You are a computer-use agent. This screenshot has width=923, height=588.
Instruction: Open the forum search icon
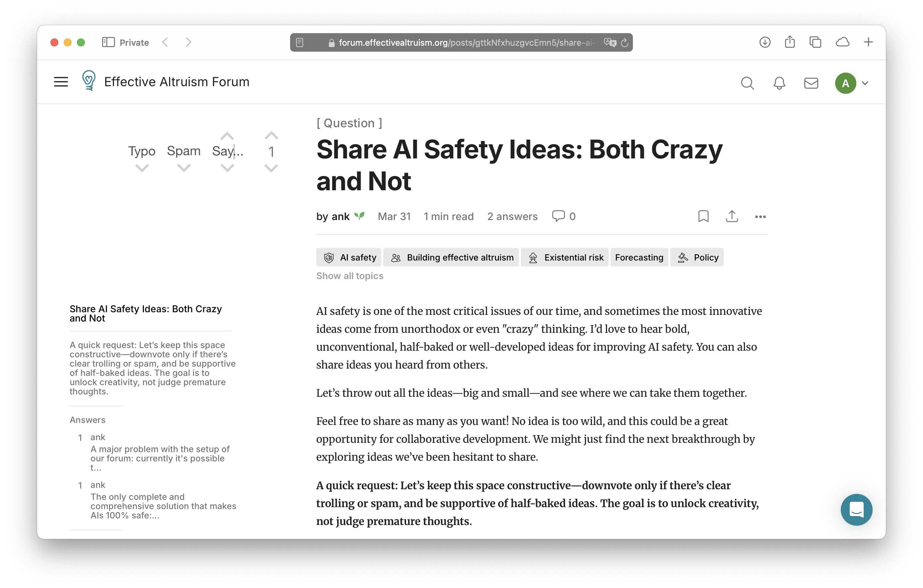[747, 83]
